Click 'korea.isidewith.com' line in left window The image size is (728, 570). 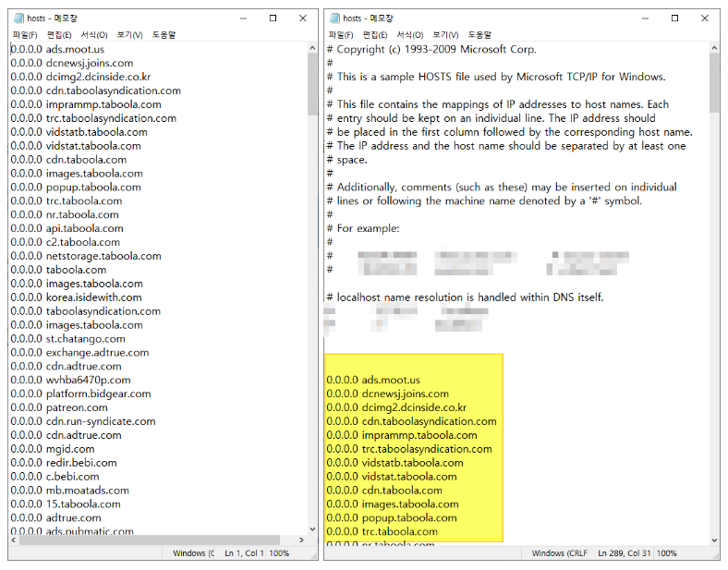coord(76,297)
